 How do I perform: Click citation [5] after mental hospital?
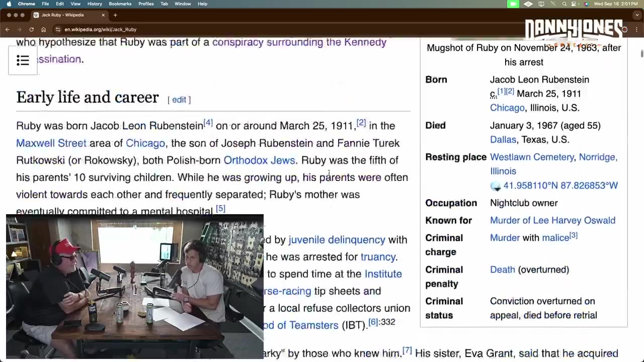(x=220, y=208)
